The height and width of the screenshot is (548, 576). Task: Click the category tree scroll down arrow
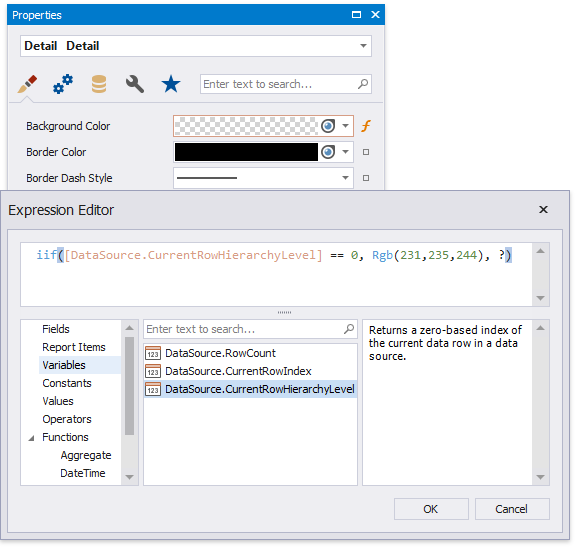click(x=129, y=477)
